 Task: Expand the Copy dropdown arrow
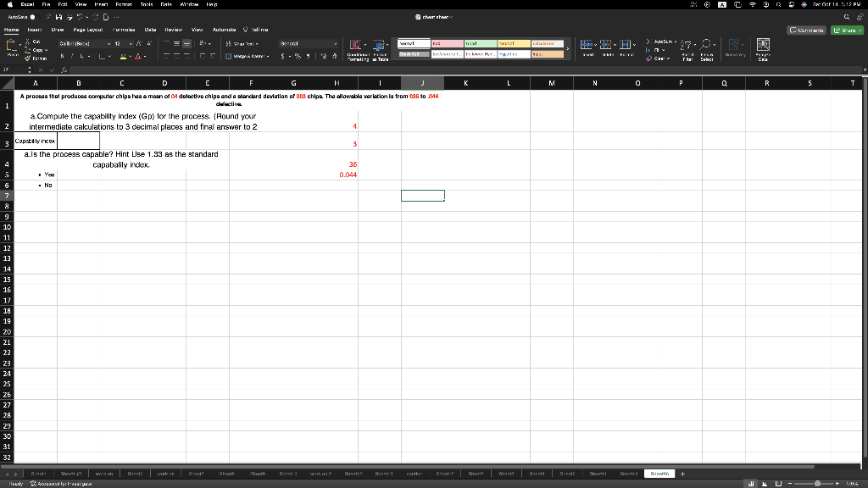pos(47,50)
